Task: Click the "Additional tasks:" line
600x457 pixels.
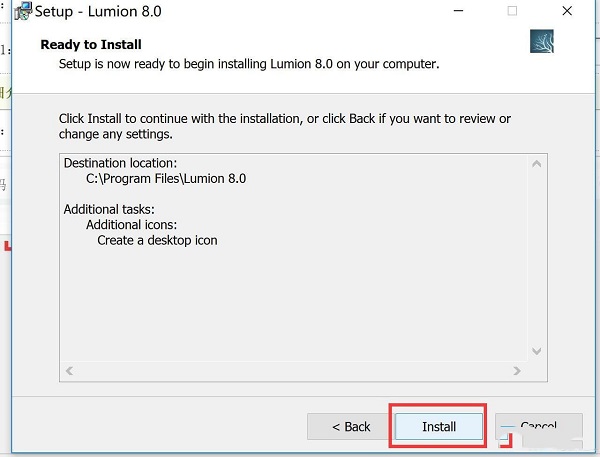Action: tap(109, 209)
